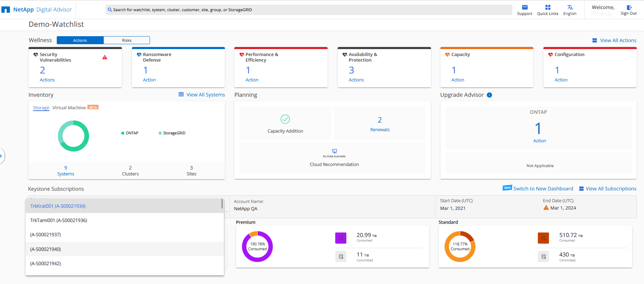The image size is (644, 284).
Task: Select TrkTami001 (A-S00021936) subscription option
Action: [58, 220]
